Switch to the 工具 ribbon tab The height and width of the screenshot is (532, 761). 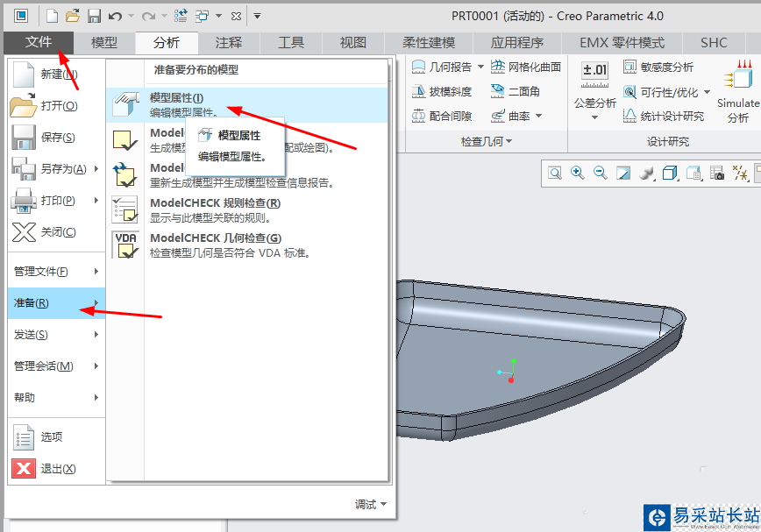(291, 43)
